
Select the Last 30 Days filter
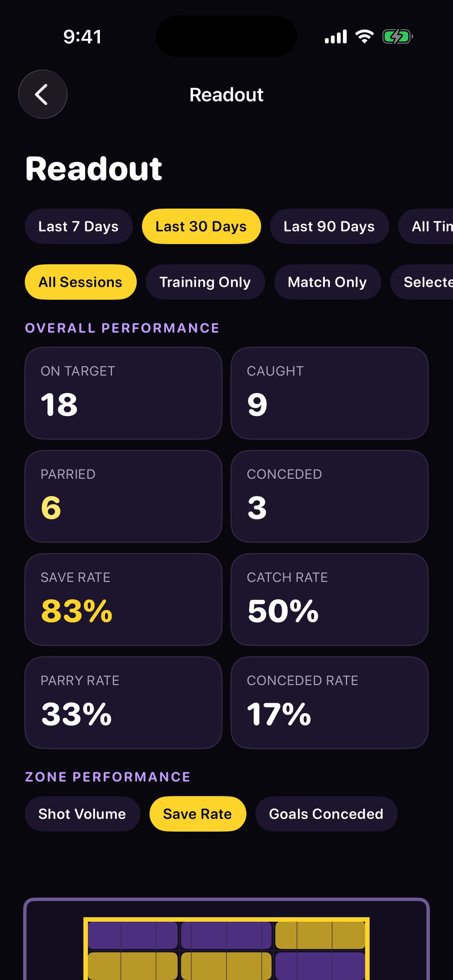tap(201, 226)
